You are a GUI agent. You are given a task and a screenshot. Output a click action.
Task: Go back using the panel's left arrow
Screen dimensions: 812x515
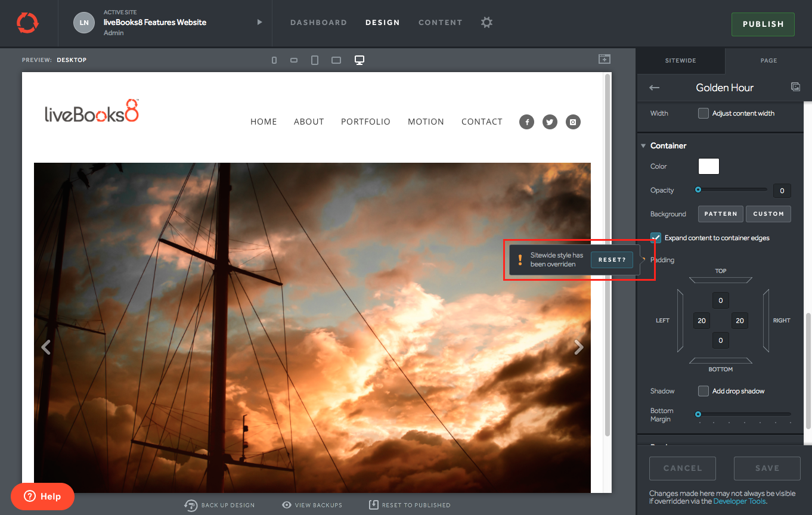654,88
